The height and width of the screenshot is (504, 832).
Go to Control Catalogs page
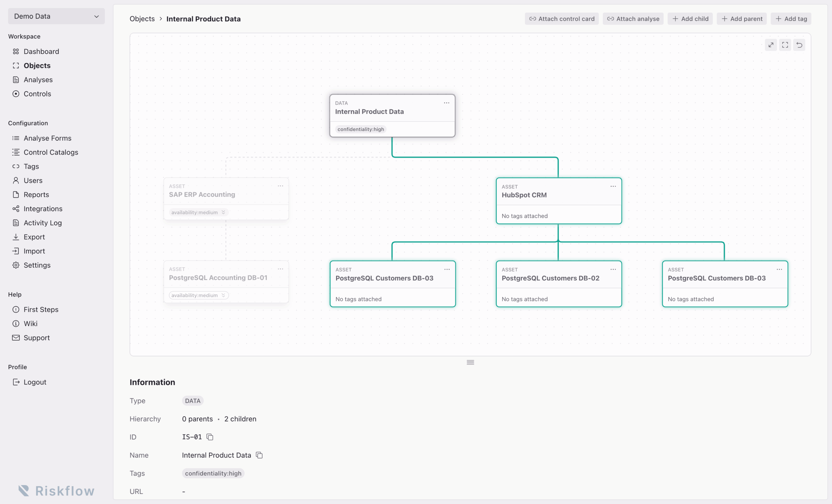click(x=51, y=152)
